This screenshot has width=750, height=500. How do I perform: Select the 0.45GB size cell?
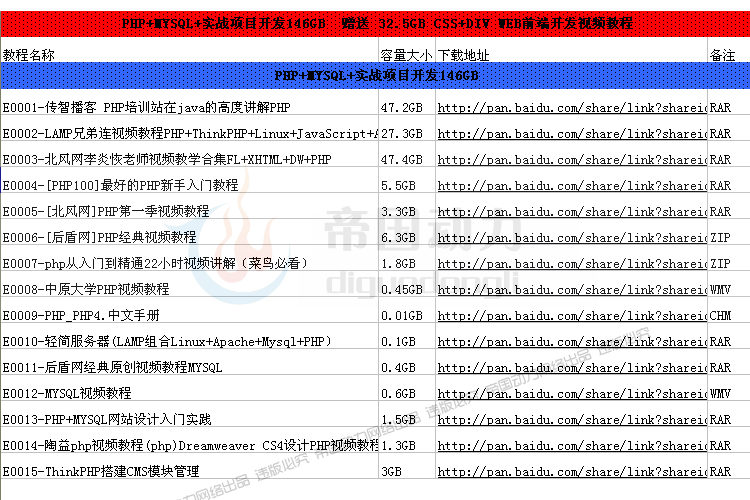tap(407, 284)
